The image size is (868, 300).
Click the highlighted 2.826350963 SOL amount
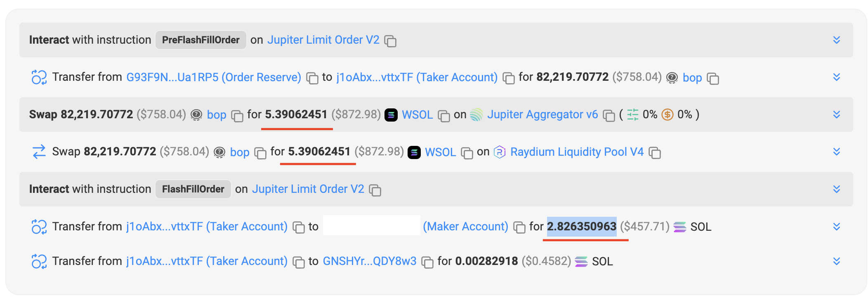click(x=581, y=227)
